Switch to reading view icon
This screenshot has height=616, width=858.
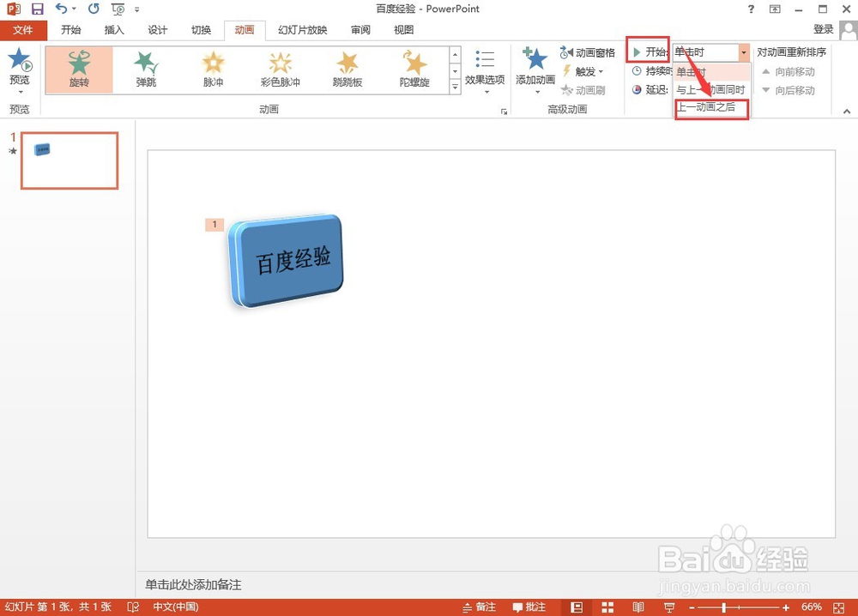[638, 607]
